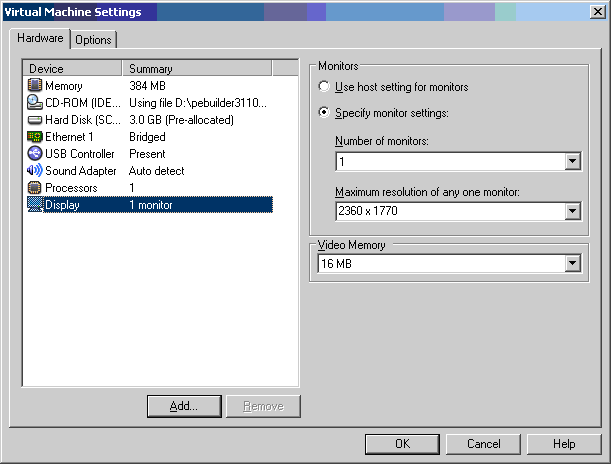The height and width of the screenshot is (464, 611).
Task: Click the Summary column header
Action: click(x=197, y=69)
